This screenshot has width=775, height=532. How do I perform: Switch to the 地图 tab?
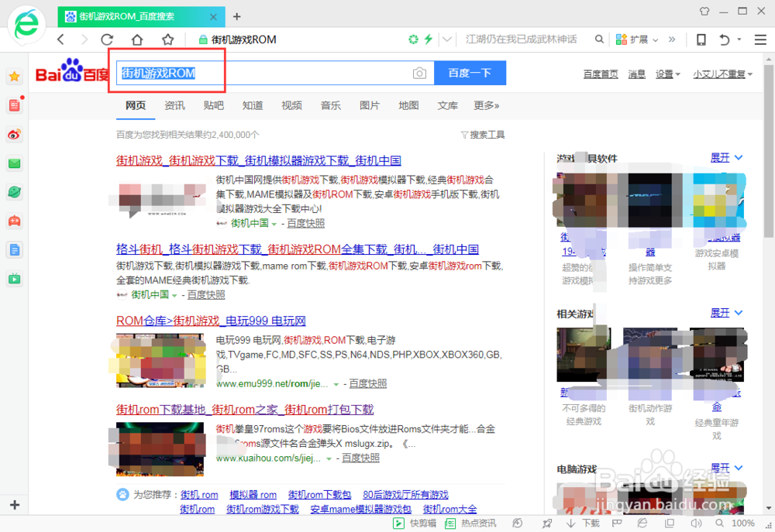408,105
